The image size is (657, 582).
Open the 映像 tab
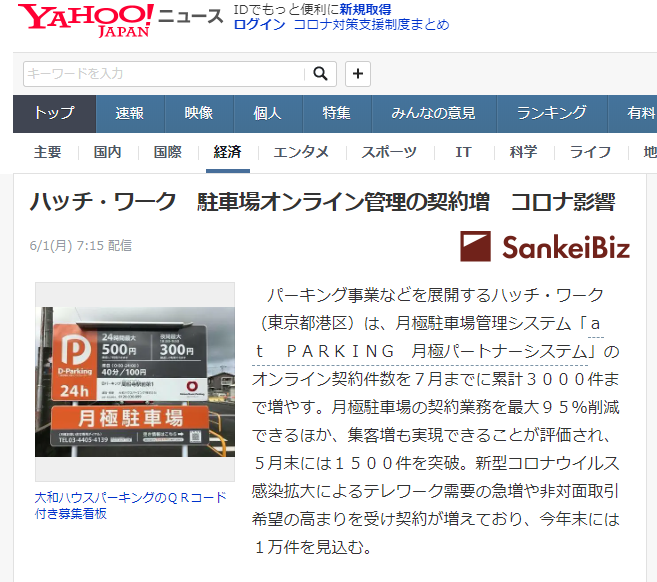coord(198,113)
